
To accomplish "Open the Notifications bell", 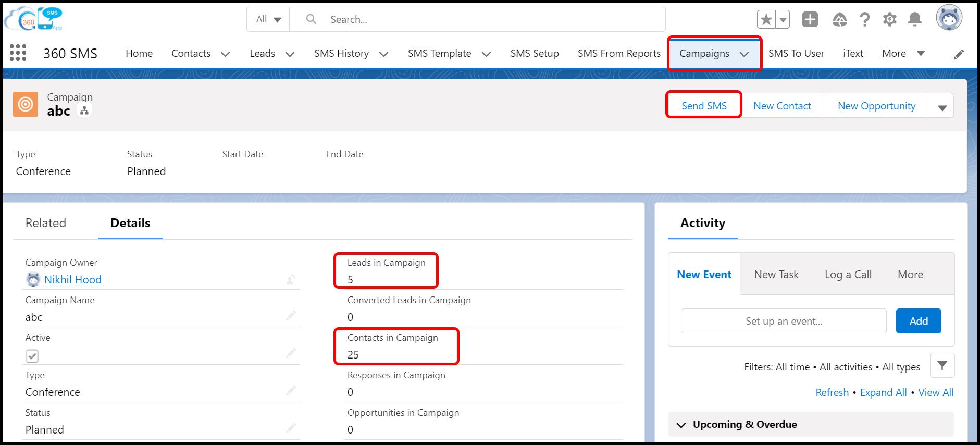I will [914, 20].
